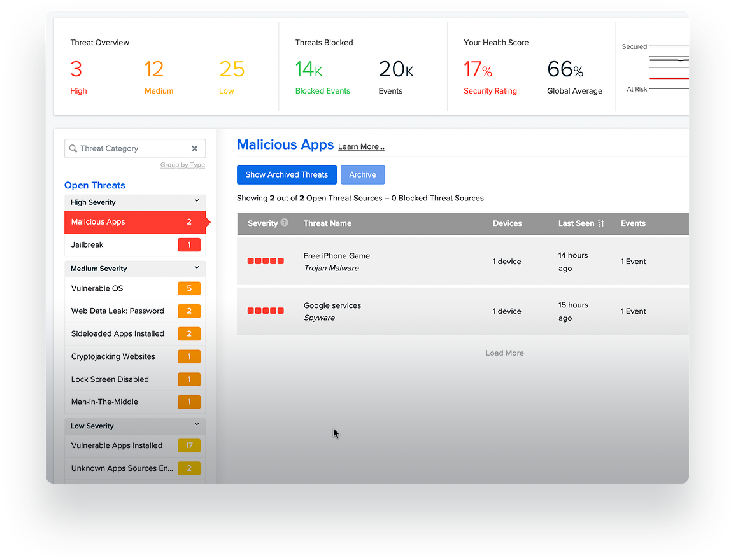
Task: Collapse the Medium Severity section
Action: click(197, 267)
